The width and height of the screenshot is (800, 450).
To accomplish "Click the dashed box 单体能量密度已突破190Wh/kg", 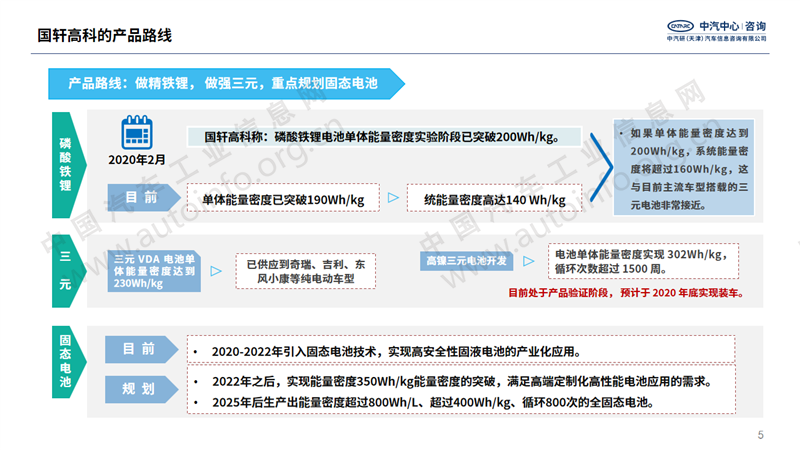I will 283,198.
